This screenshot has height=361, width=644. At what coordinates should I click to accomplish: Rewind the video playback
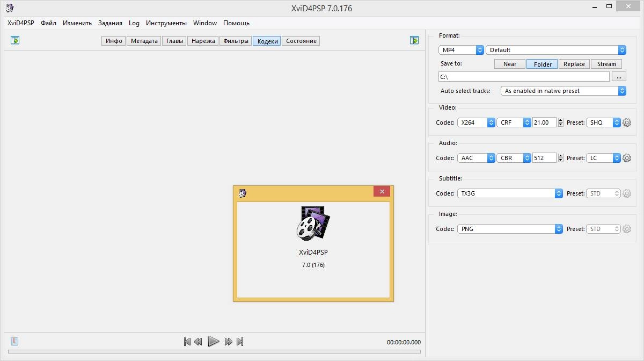(198, 342)
